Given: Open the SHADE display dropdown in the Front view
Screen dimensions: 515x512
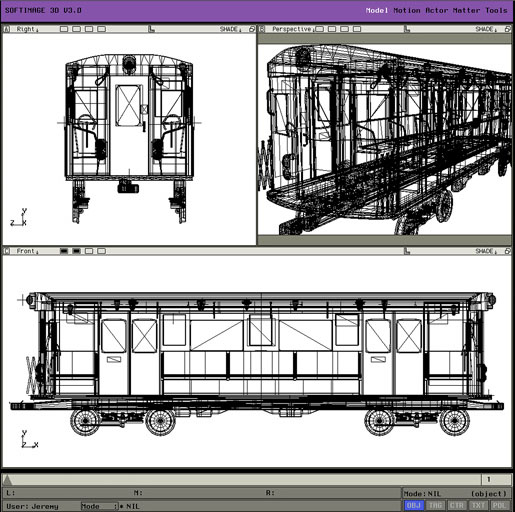Looking at the screenshot, I should point(486,251).
